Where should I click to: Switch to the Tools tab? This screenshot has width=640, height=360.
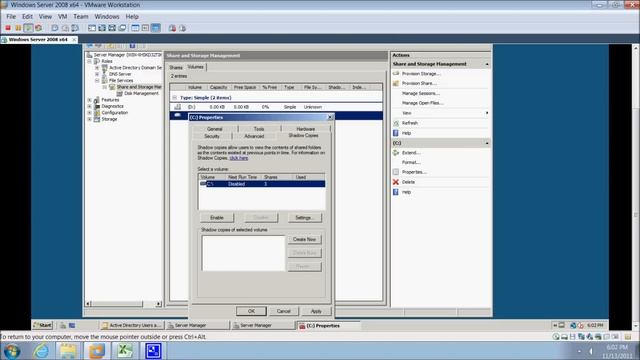[x=259, y=129]
